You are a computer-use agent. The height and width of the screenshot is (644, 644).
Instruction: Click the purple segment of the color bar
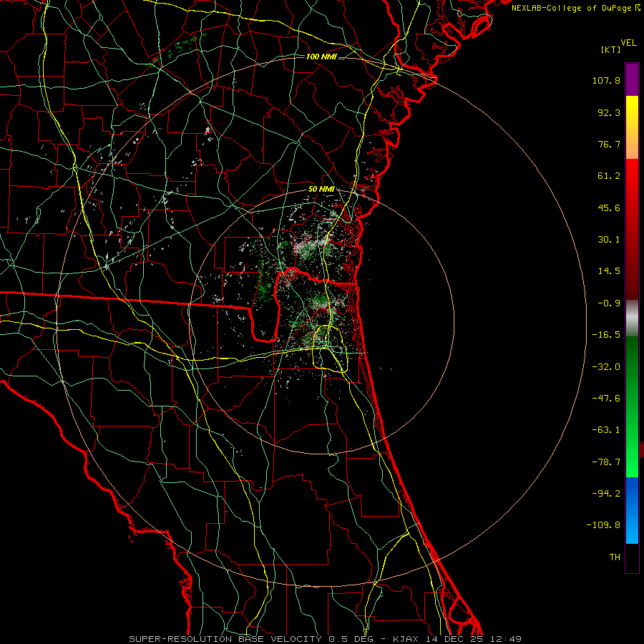(632, 79)
